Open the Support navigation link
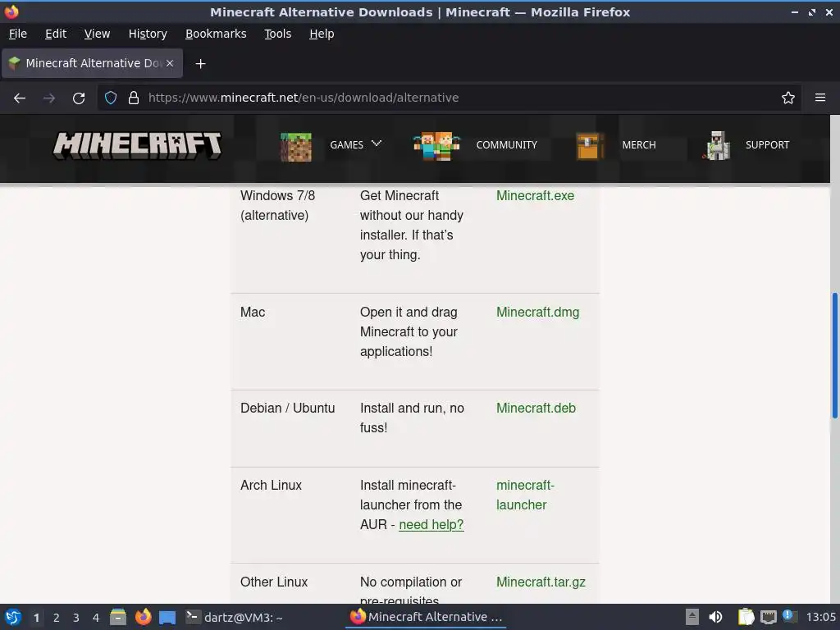Image resolution: width=840 pixels, height=630 pixels. click(x=767, y=144)
